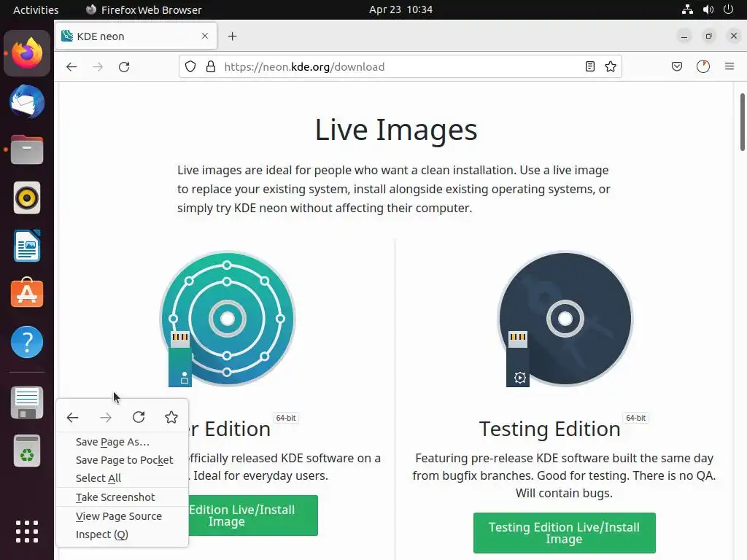Open Thunderbird Mail from the dock

click(27, 101)
